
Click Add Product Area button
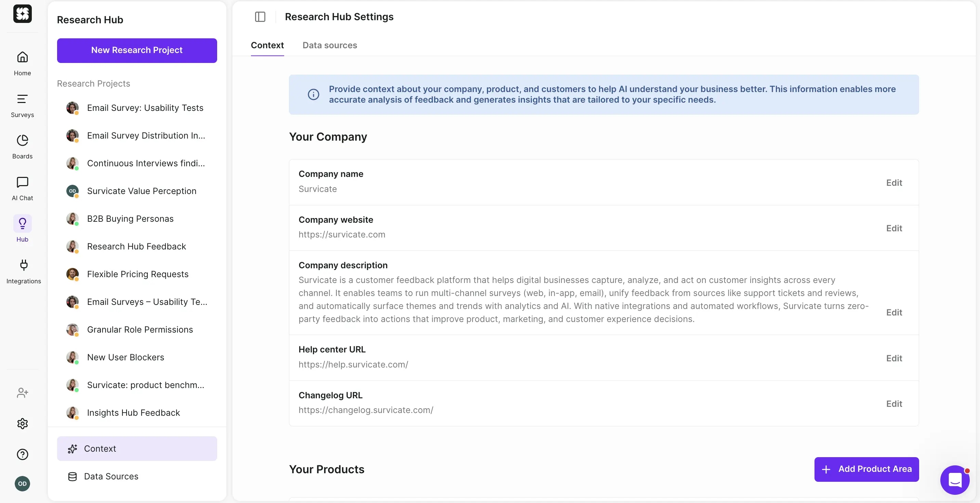[866, 469]
